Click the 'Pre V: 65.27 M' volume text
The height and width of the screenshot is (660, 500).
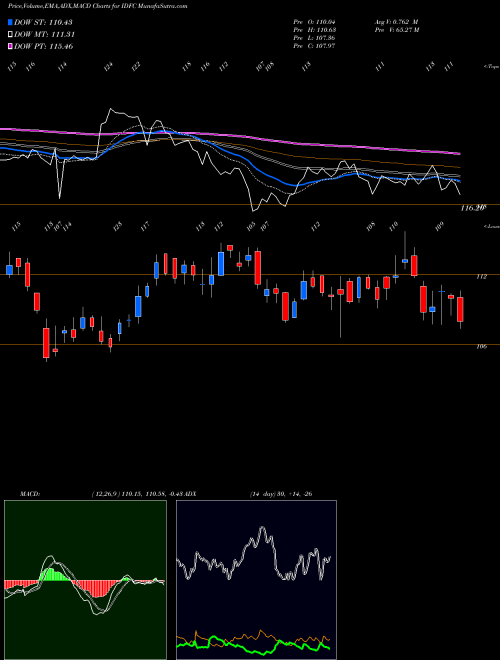pyautogui.click(x=396, y=30)
